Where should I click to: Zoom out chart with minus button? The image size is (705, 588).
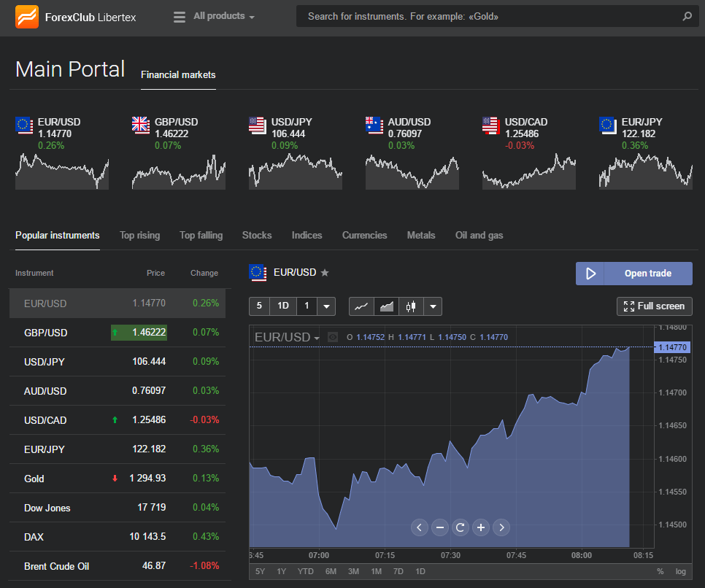click(x=440, y=527)
